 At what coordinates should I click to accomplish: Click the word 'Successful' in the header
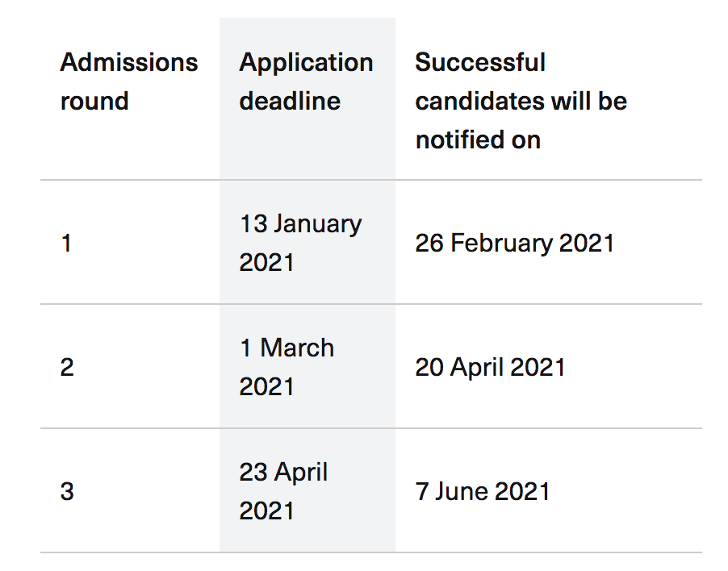click(x=480, y=63)
